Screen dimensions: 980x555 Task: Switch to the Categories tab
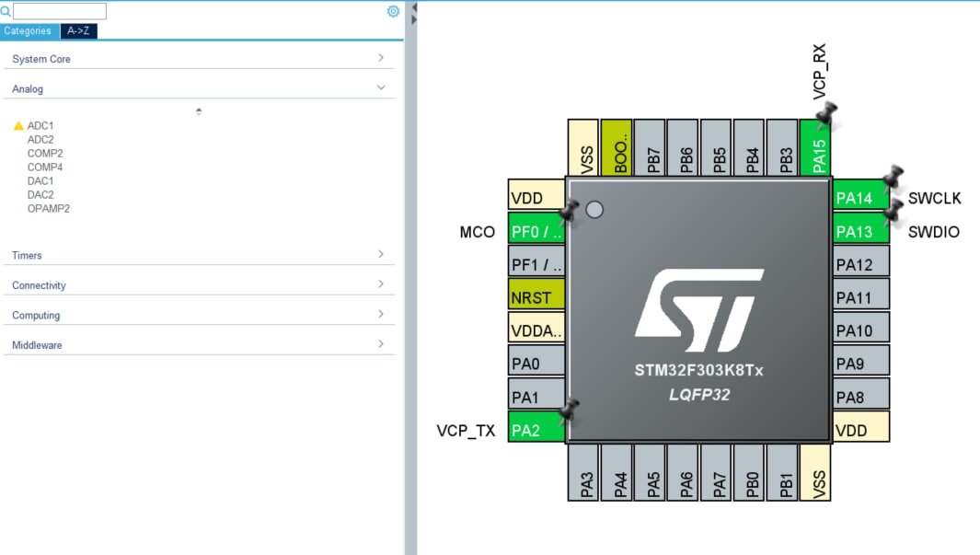pos(29,30)
